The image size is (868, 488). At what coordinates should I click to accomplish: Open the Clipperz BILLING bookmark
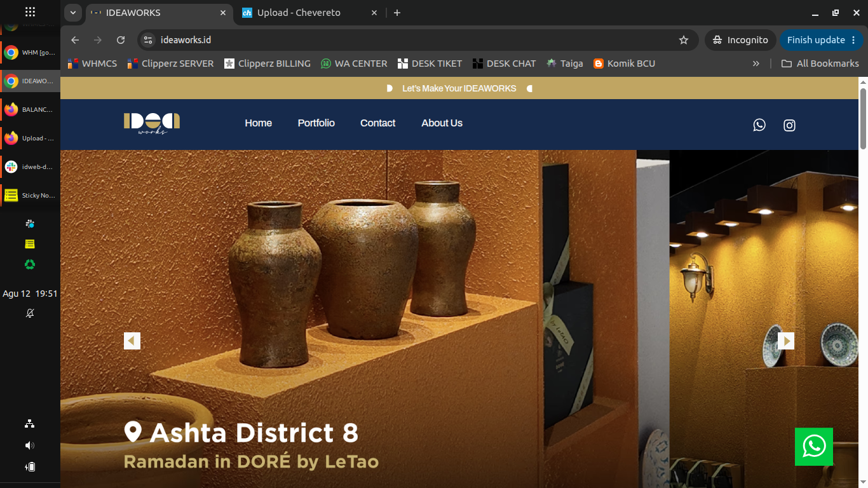[x=268, y=64]
